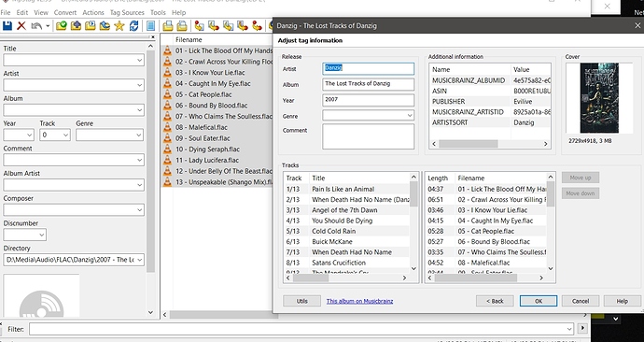Open This album on Musicbrainz link
The width and height of the screenshot is (644, 342).
point(359,301)
